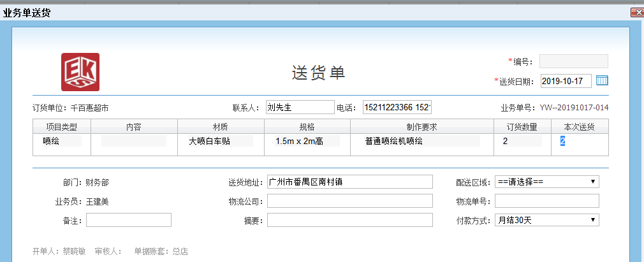Open the 付款方式 dropdown showing 月结30天
Image resolution: width=644 pixels, height=262 pixels.
[x=546, y=220]
